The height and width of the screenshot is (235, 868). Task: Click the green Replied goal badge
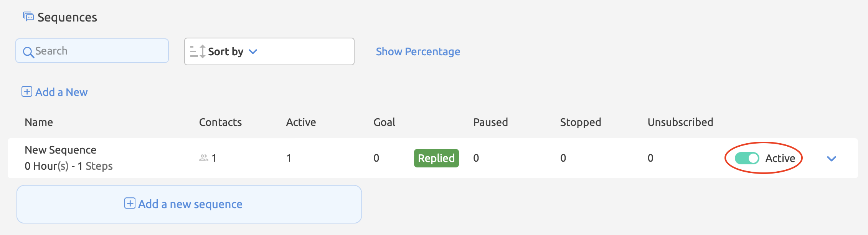point(436,158)
